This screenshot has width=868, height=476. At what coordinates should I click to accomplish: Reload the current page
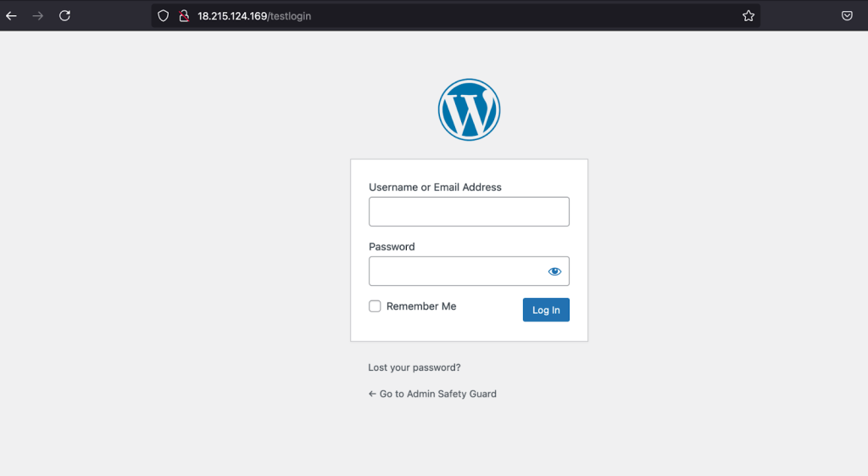pyautogui.click(x=64, y=16)
